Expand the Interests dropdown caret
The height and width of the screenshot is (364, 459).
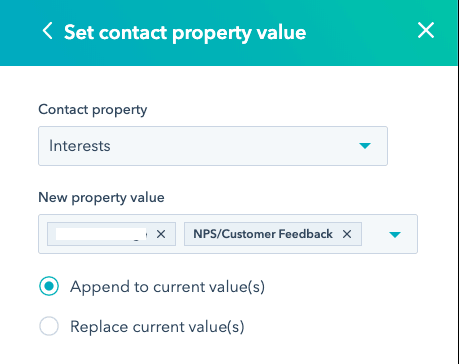point(365,146)
